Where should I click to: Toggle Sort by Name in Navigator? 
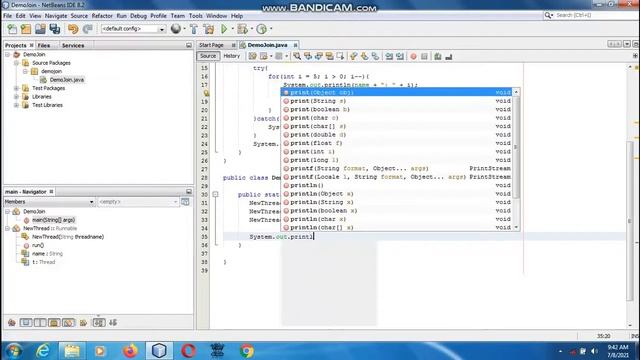pyautogui.click(x=99, y=323)
